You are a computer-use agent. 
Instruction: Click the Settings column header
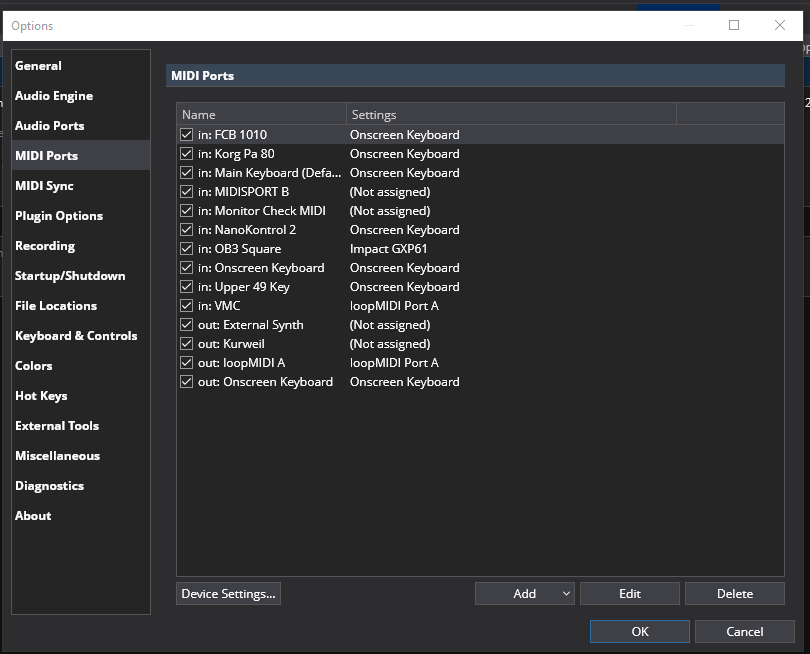coord(510,115)
